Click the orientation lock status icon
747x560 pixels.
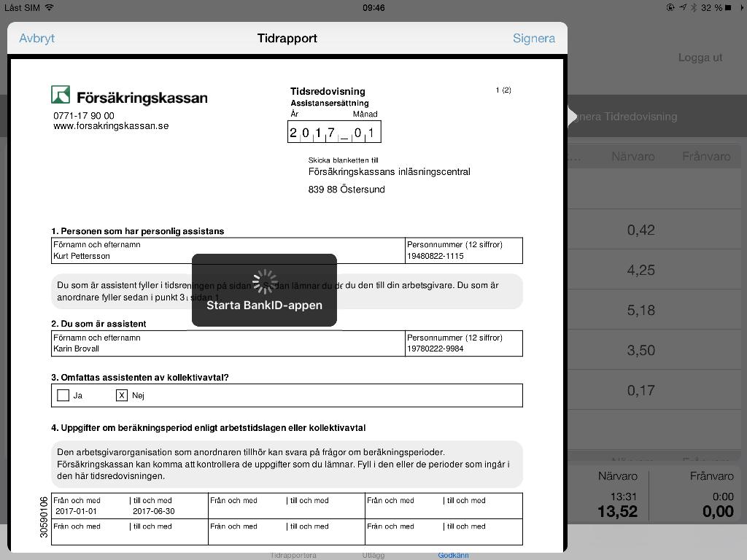pos(670,7)
